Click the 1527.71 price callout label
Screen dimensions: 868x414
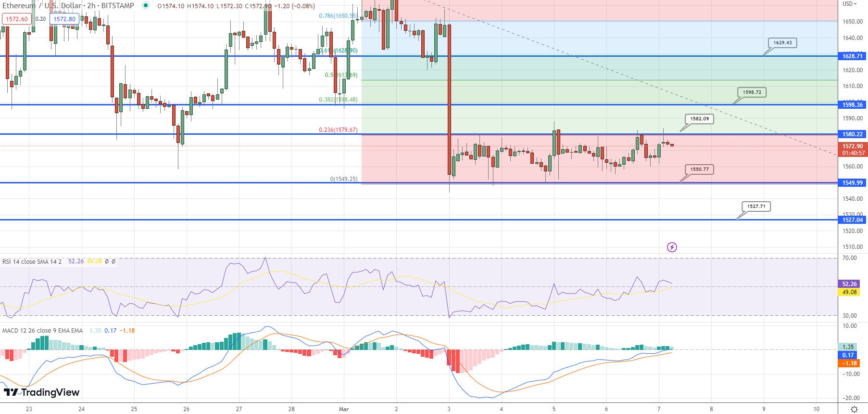click(x=756, y=207)
